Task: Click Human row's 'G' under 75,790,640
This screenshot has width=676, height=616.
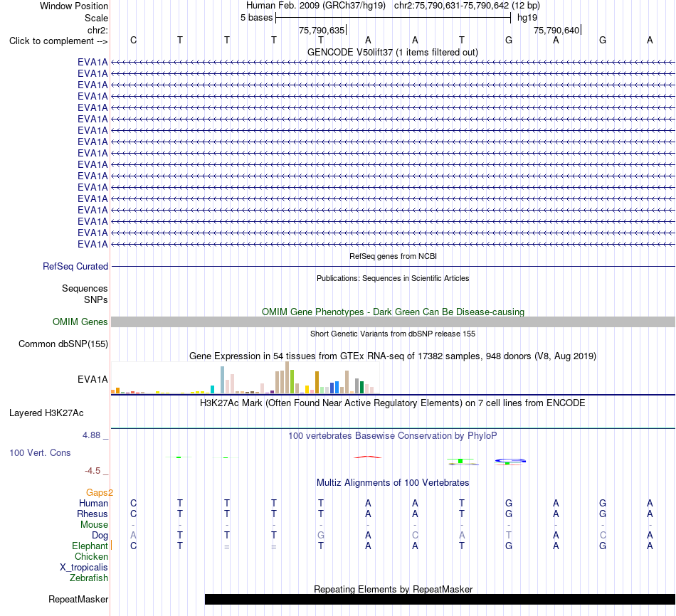Action: click(x=603, y=504)
